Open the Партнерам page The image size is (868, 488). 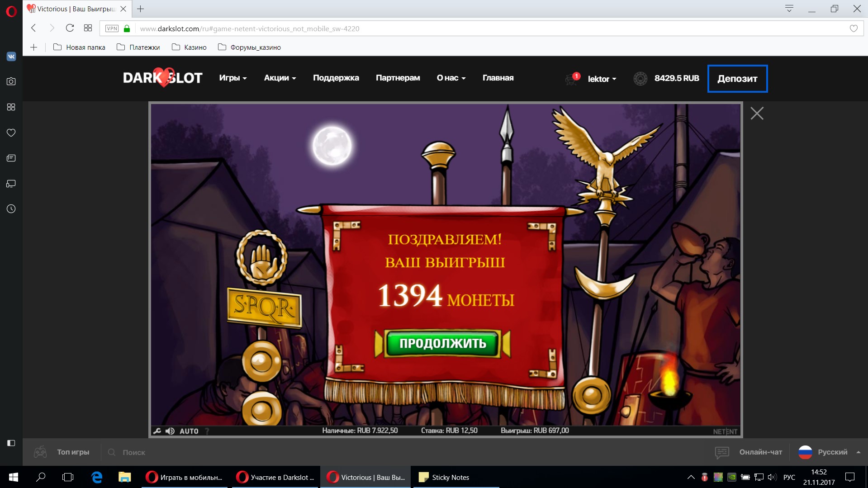pos(398,78)
